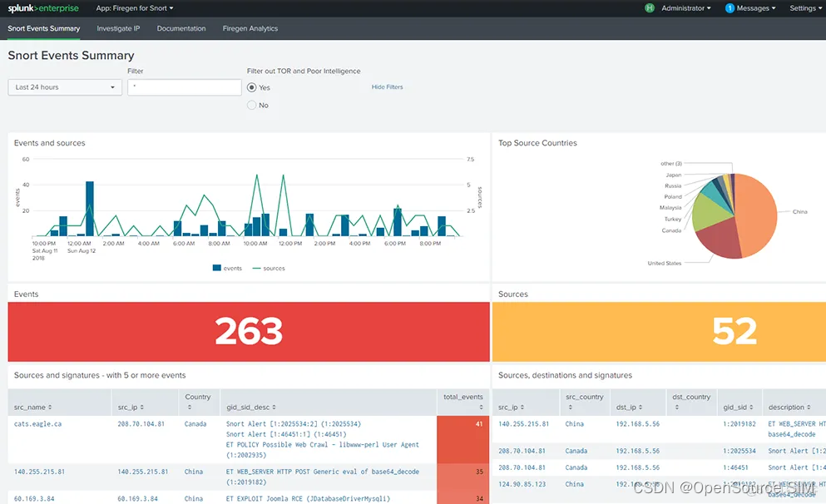Click ET POLICY Possible Web Crawl signature

click(x=323, y=450)
